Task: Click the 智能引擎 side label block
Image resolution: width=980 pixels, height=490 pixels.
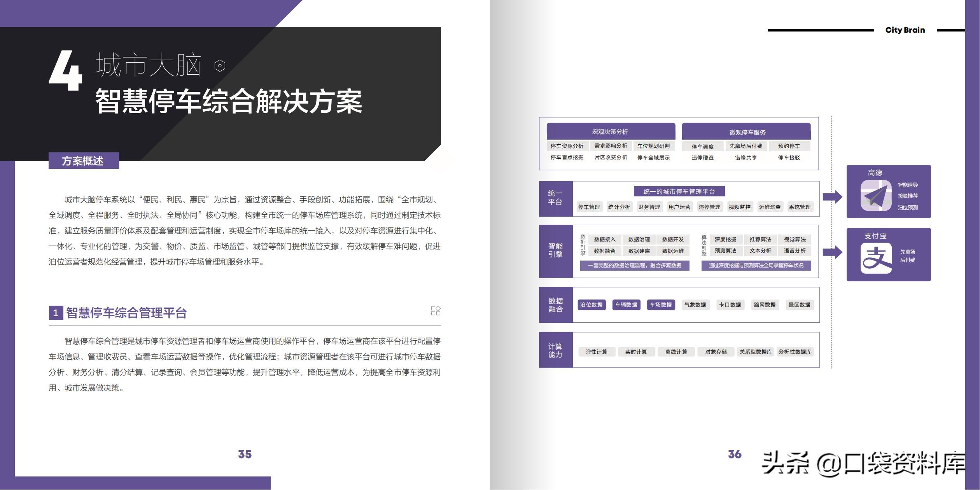Action: click(x=555, y=251)
